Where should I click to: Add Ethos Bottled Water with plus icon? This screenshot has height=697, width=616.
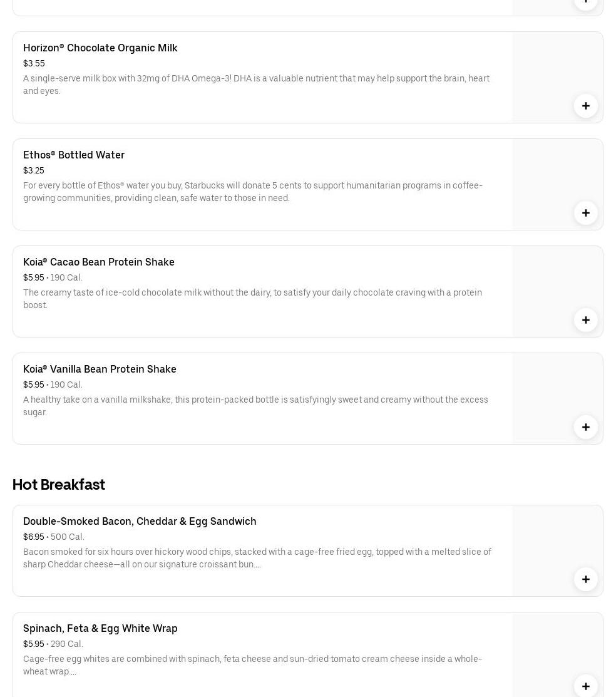click(585, 213)
